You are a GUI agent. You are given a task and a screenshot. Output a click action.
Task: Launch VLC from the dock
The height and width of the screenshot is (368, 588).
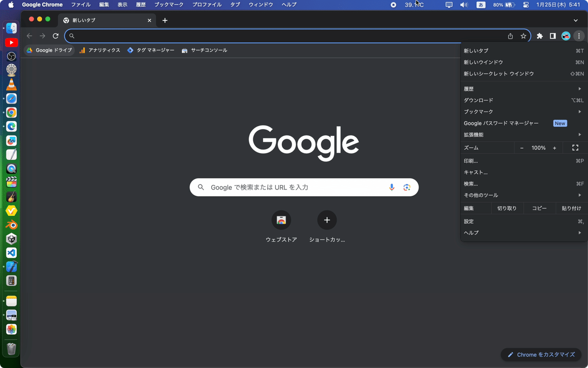coord(11,85)
